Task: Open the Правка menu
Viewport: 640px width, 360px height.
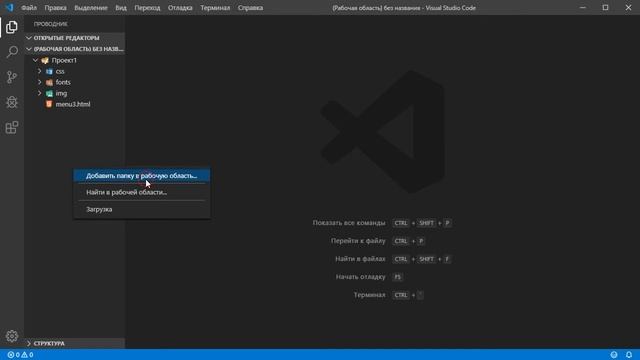Action: tap(56, 8)
